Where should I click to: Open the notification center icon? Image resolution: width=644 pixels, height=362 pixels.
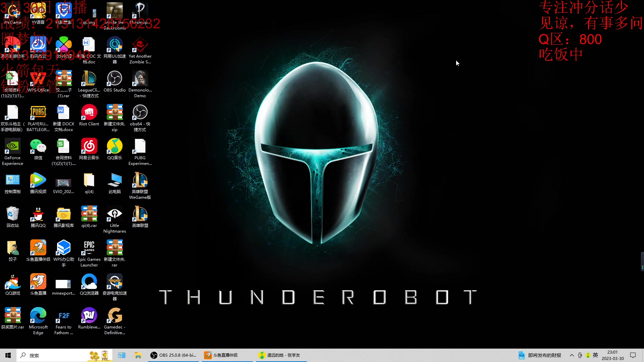[x=633, y=355]
